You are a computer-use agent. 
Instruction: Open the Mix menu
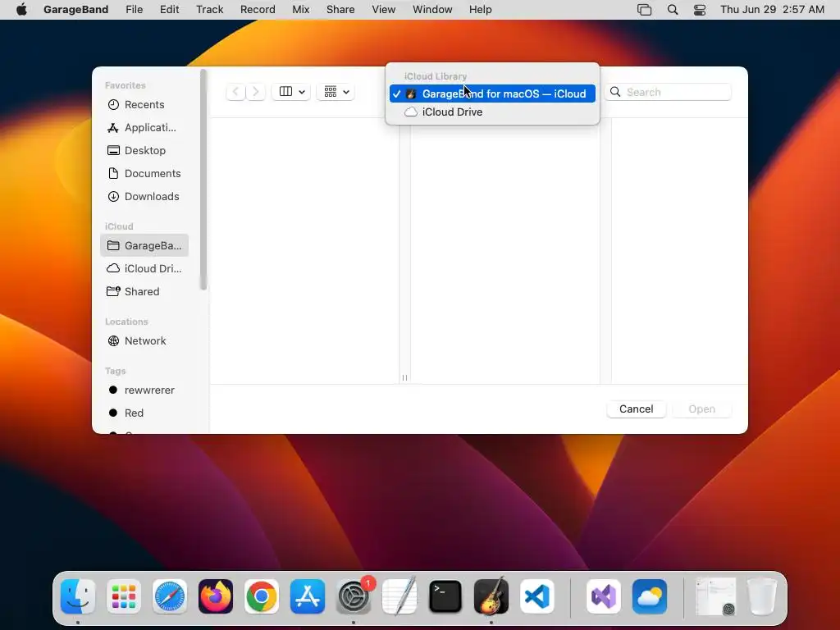click(x=300, y=10)
